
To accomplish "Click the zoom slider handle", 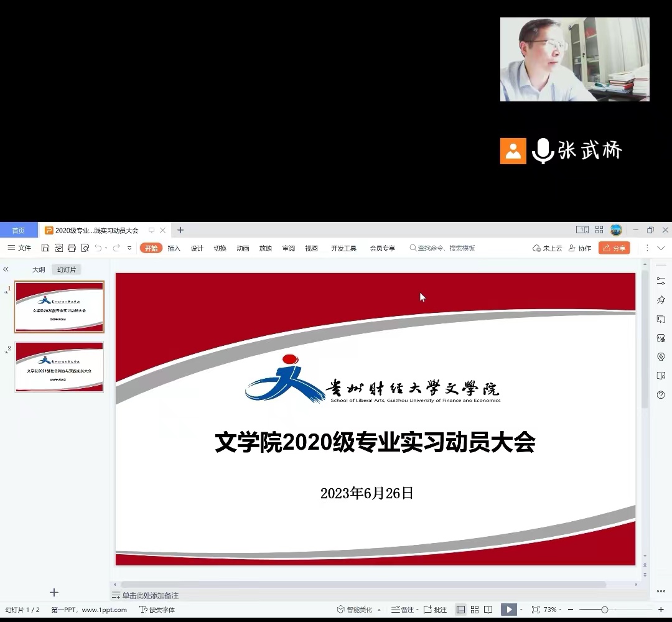I will coord(604,610).
